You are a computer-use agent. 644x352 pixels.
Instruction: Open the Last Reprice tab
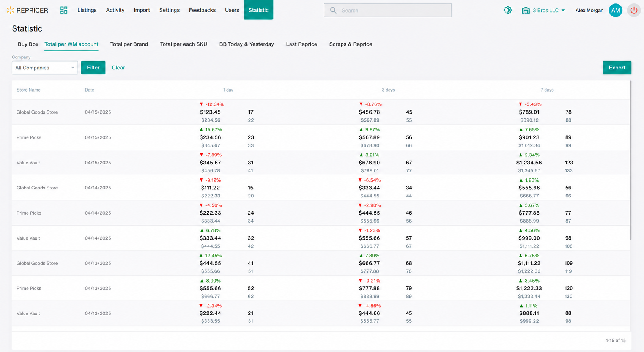301,44
